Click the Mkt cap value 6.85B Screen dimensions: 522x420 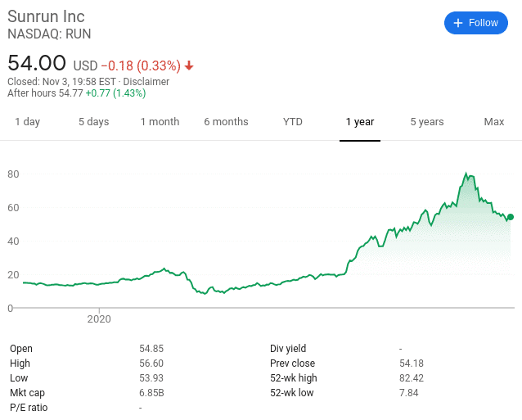(x=151, y=393)
